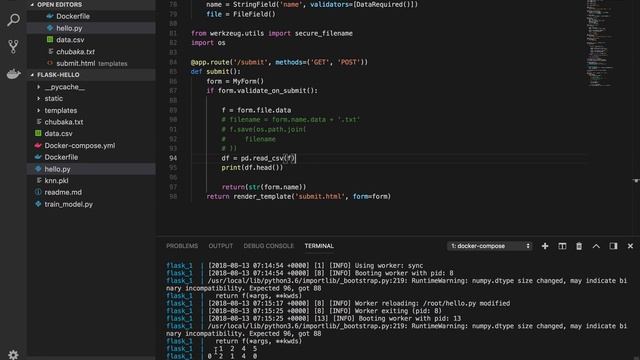Click 'Worker reloading' terminal log line
Screen dimensions: 640x360
(x=359, y=303)
